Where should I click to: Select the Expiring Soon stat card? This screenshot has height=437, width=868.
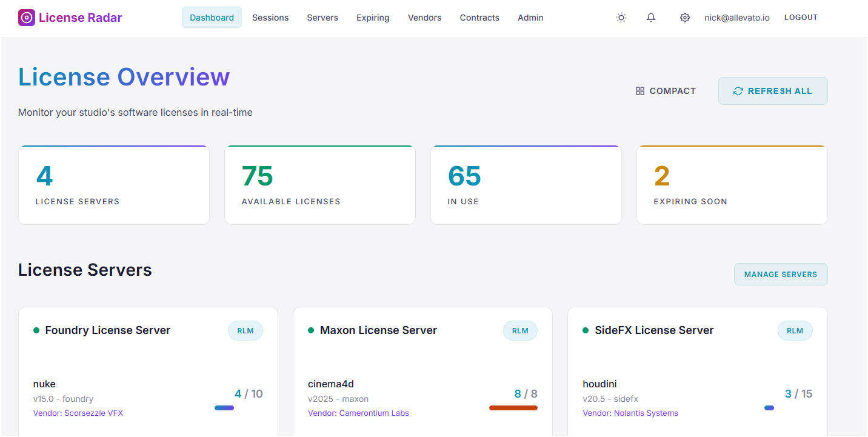(x=732, y=185)
